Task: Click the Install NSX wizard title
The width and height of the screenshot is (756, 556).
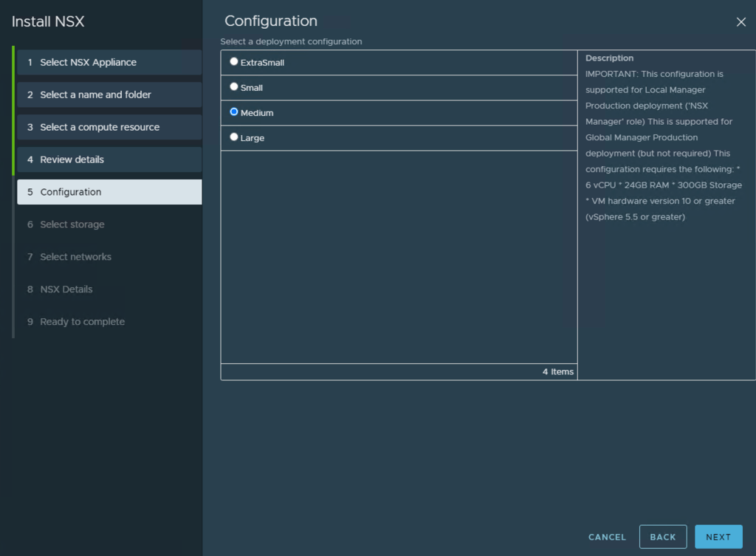Action: pos(48,21)
